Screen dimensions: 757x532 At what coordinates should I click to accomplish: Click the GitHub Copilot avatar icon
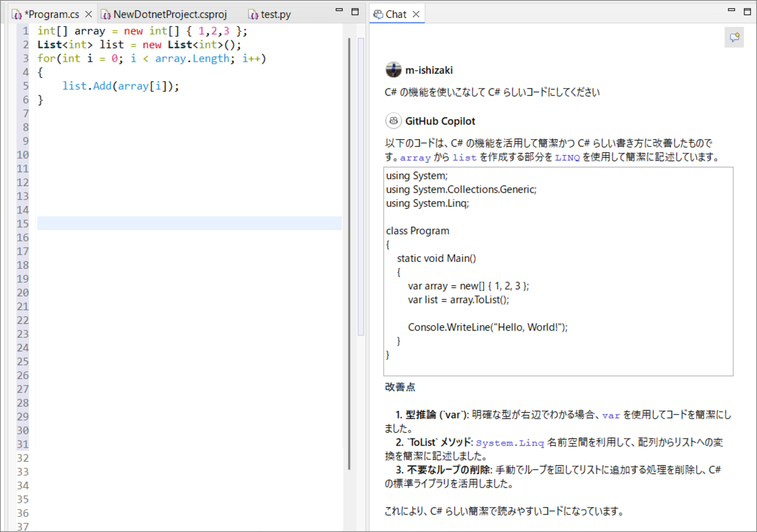coord(394,120)
